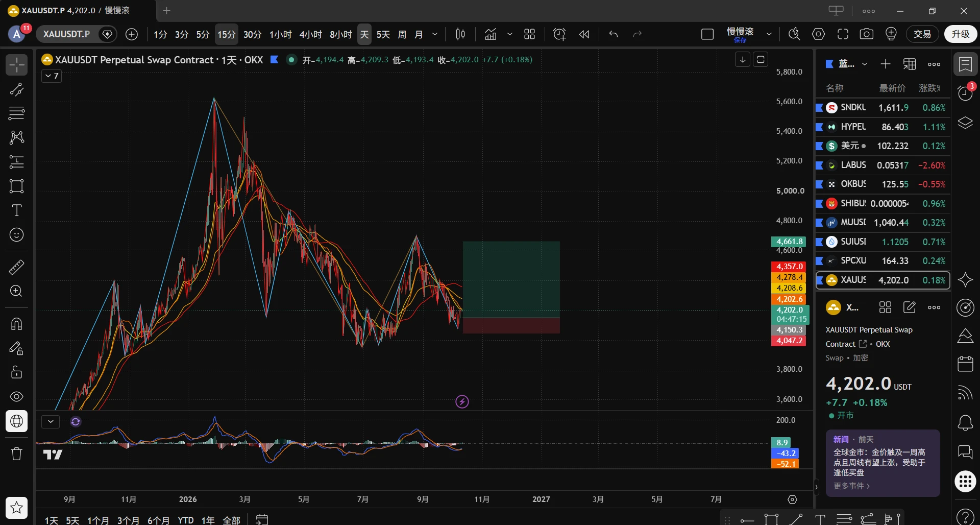The width and height of the screenshot is (980, 525).
Task: Collapse the MACD indicator pane legend
Action: click(51, 422)
